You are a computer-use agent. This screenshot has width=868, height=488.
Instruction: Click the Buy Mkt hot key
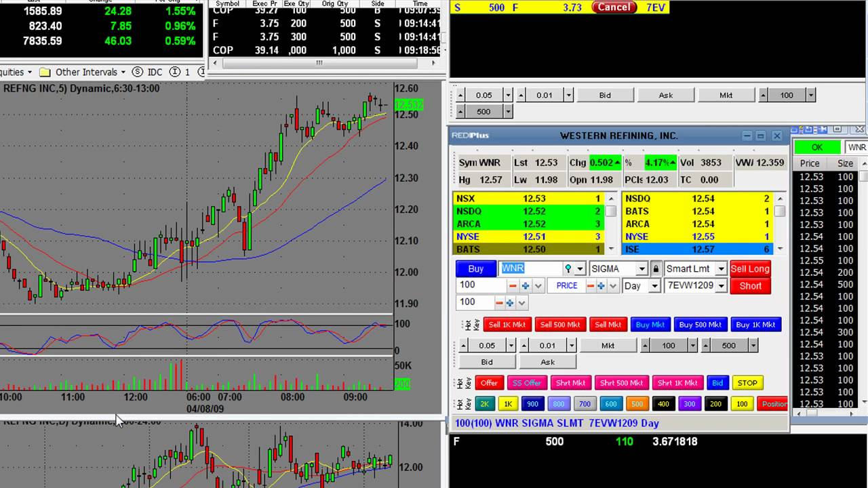650,325
